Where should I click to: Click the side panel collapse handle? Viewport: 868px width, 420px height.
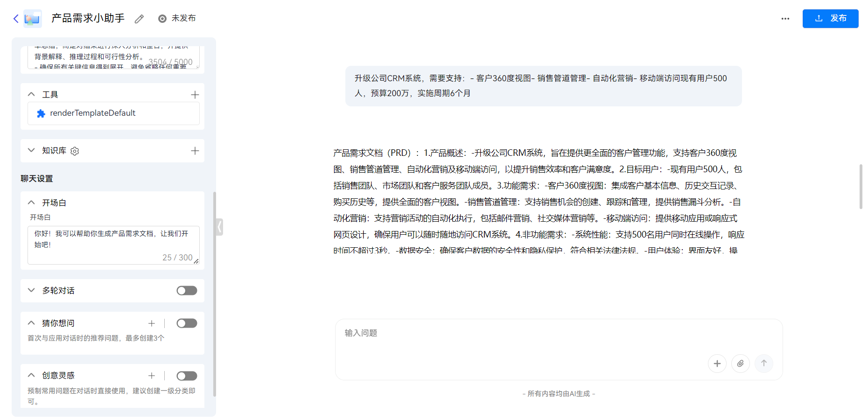219,227
